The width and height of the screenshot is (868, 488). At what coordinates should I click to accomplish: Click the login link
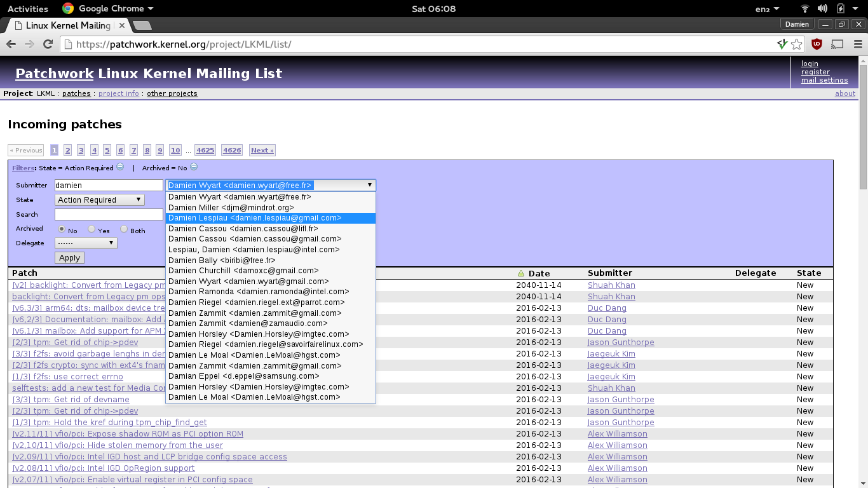pos(810,64)
